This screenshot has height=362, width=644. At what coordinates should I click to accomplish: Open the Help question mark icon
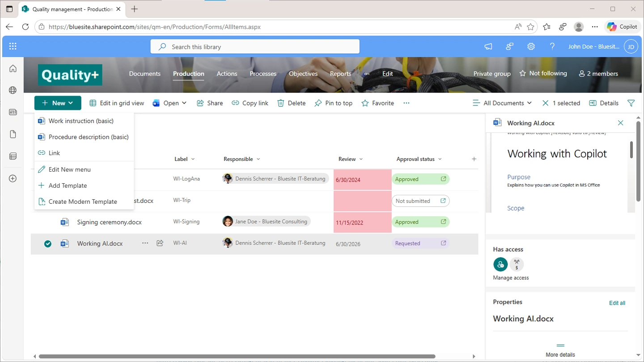click(552, 46)
